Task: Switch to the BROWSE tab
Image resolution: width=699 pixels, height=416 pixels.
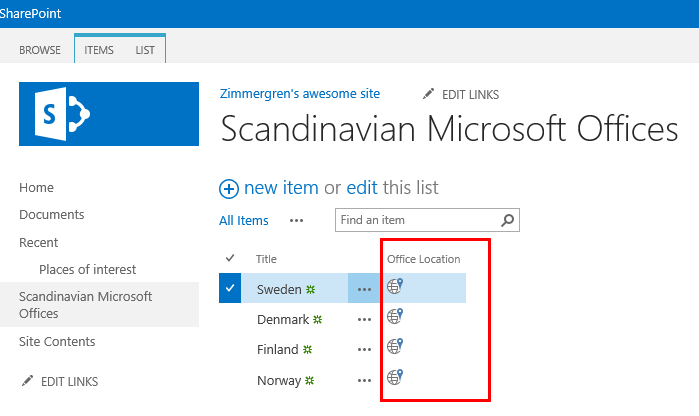Action: pyautogui.click(x=40, y=50)
